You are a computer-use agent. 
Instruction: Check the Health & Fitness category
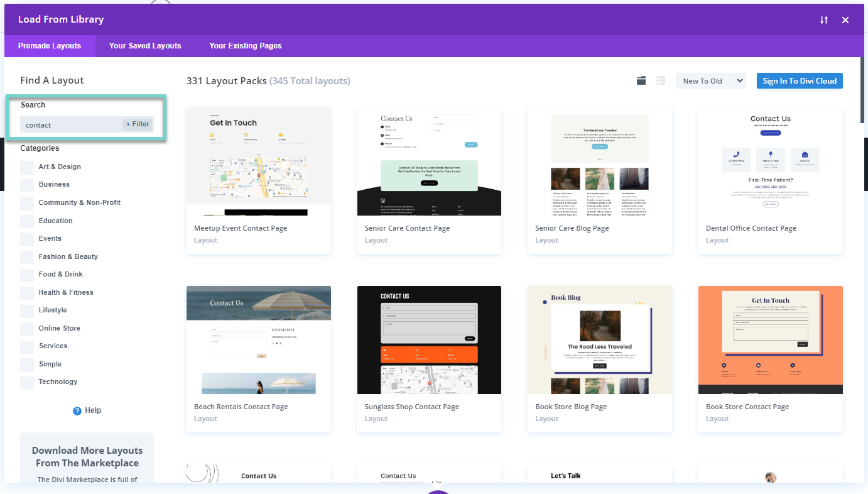27,293
